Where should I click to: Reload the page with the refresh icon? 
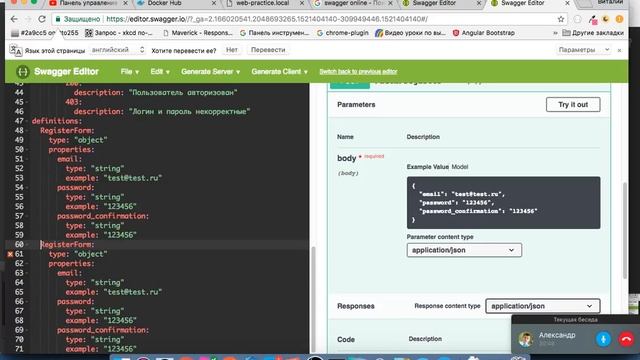42,19
